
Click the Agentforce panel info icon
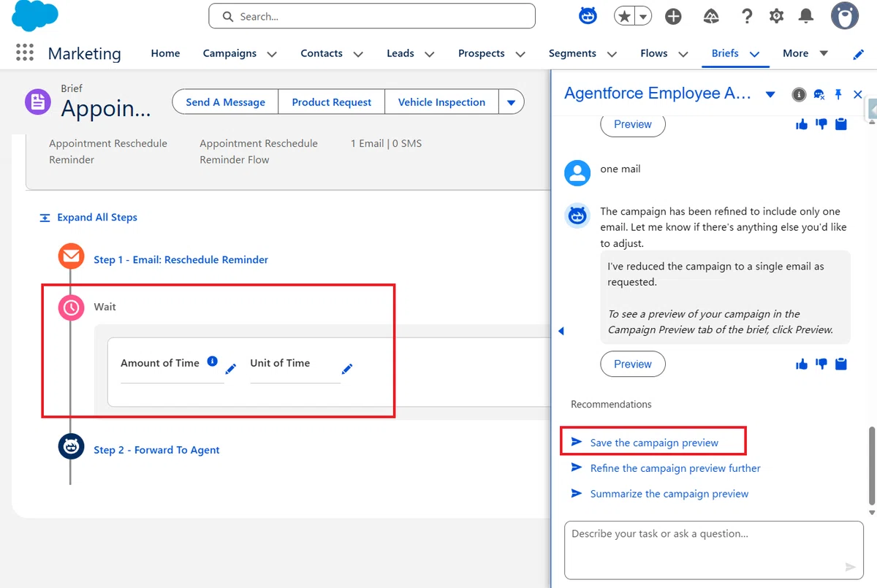(x=799, y=94)
